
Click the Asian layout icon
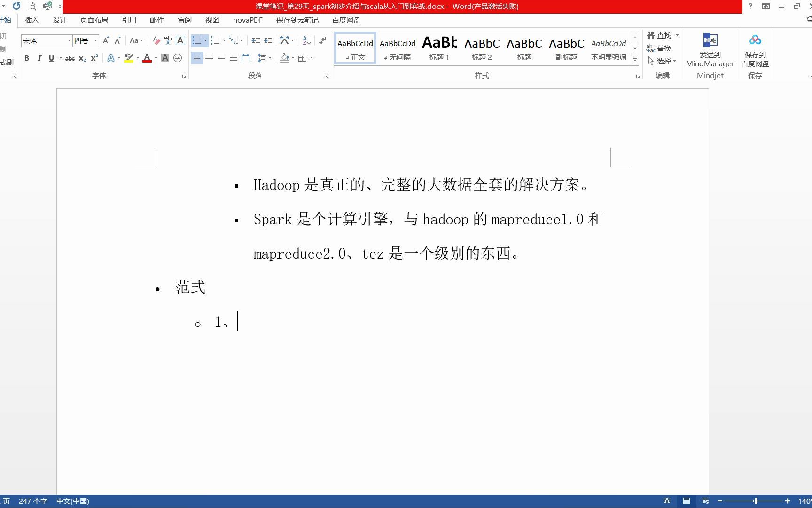click(x=284, y=40)
